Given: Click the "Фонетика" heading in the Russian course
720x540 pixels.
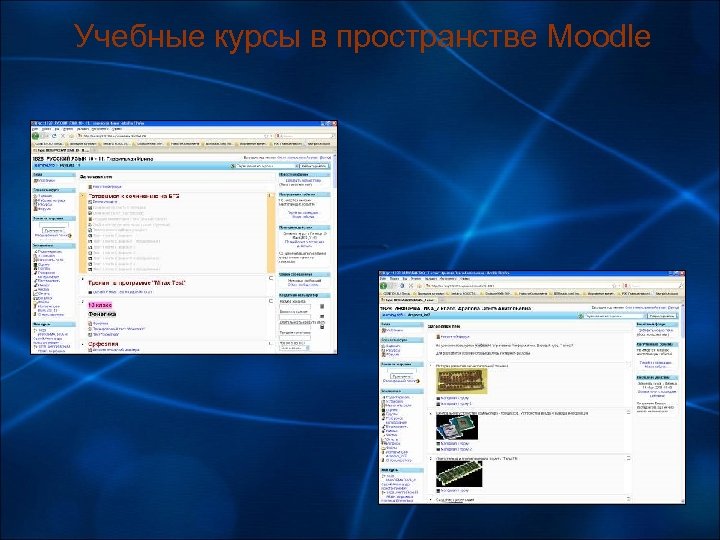Looking at the screenshot, I should 102,314.
